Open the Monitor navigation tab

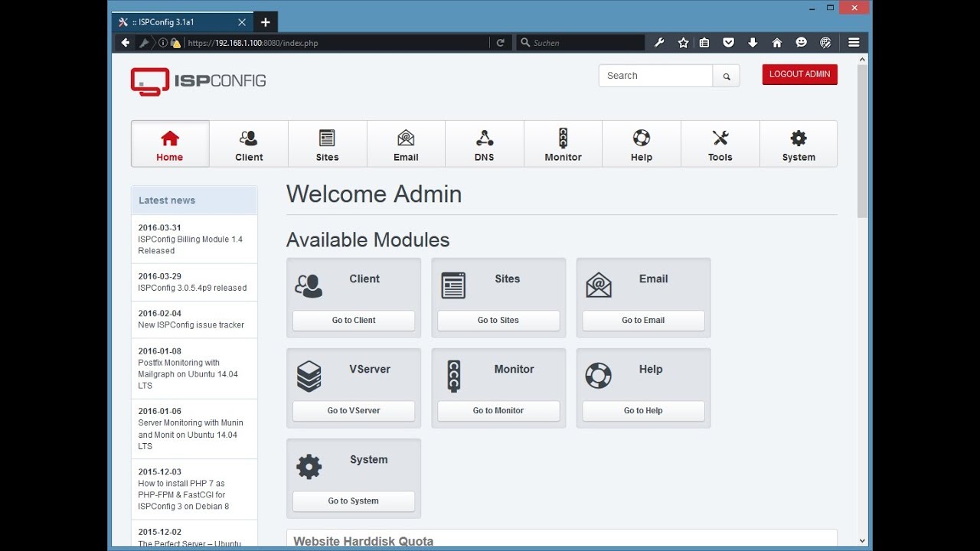click(563, 144)
